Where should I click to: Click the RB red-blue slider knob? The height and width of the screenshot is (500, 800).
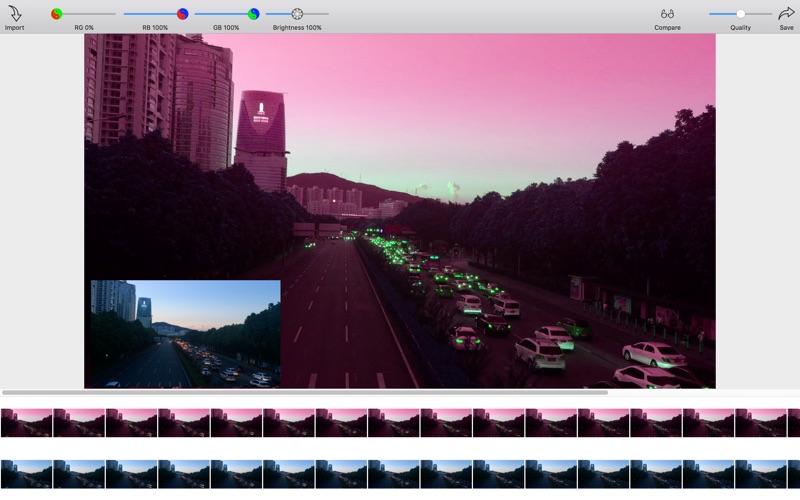pyautogui.click(x=182, y=14)
